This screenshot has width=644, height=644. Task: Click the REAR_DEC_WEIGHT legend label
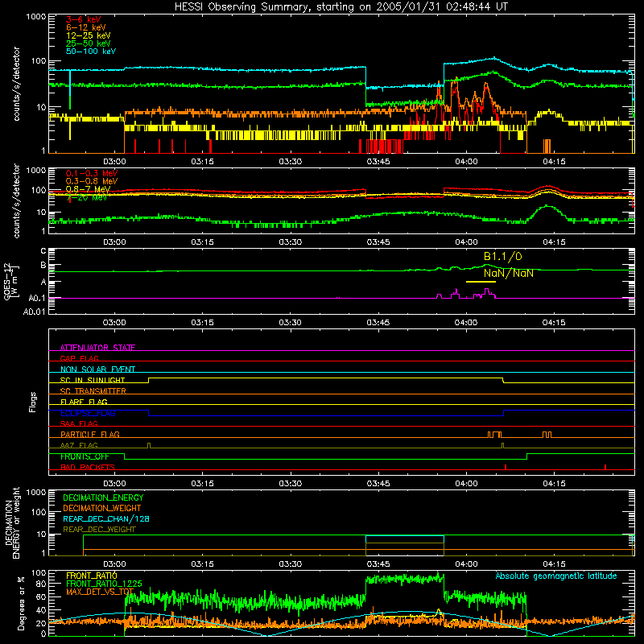99,530
